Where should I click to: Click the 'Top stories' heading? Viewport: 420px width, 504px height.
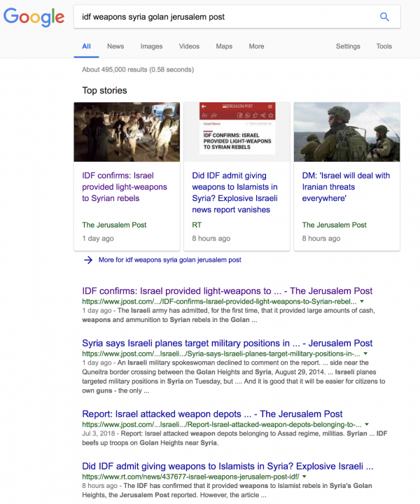pos(104,90)
